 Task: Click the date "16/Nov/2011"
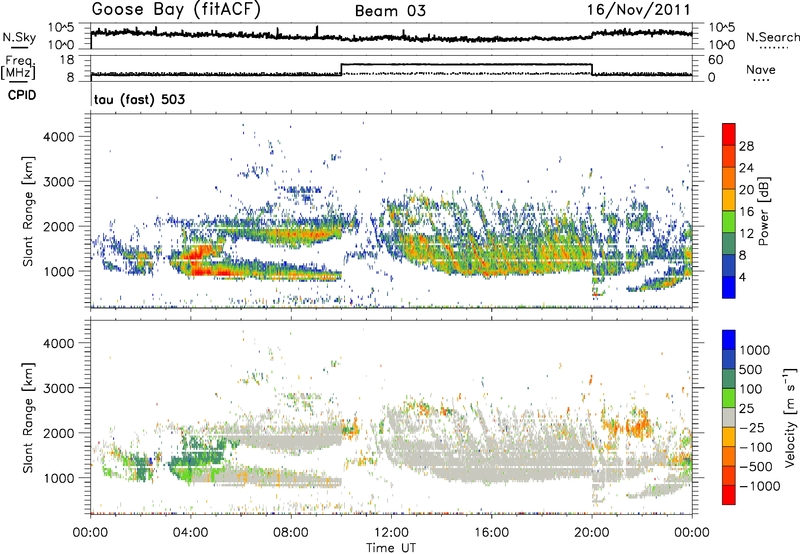click(638, 10)
